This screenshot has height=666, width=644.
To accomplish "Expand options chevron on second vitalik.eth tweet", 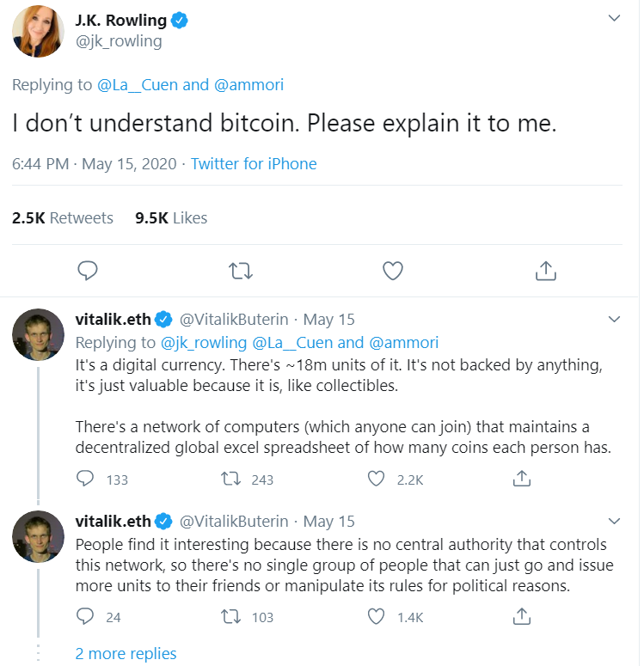I will point(614,522).
